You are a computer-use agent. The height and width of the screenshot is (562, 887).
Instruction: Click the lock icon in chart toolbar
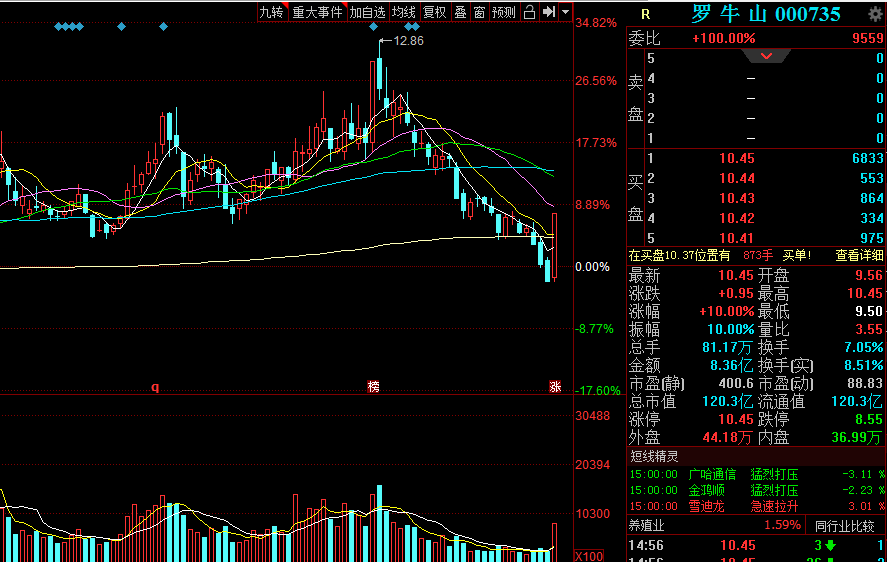[x=530, y=12]
